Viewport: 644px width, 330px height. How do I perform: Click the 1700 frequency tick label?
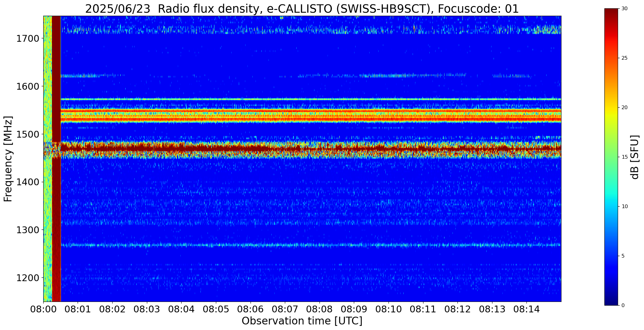[x=28, y=39]
